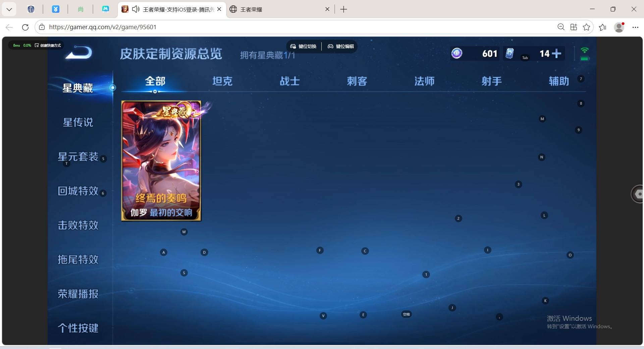Click the Tab key mapping marker
This screenshot has height=349, width=644.
click(x=525, y=58)
